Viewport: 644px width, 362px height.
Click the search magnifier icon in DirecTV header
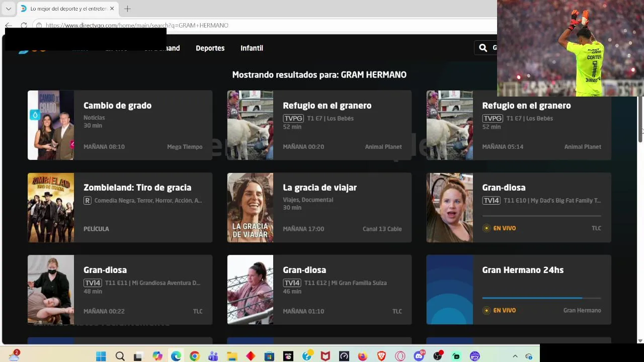coord(483,48)
